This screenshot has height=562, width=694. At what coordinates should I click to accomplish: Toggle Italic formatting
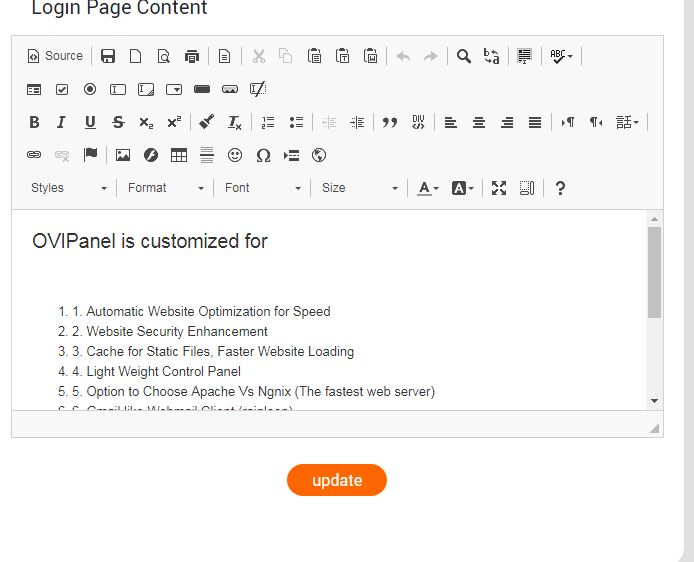[x=62, y=122]
